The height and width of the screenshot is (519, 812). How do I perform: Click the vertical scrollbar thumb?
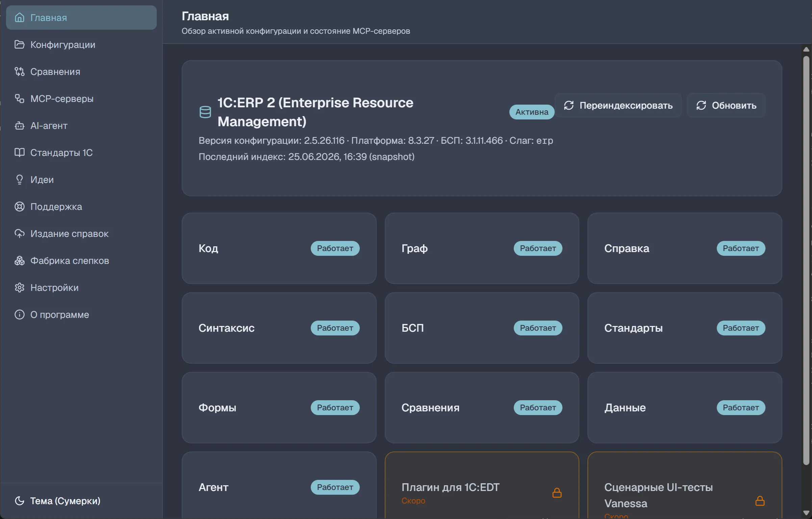tap(806, 260)
